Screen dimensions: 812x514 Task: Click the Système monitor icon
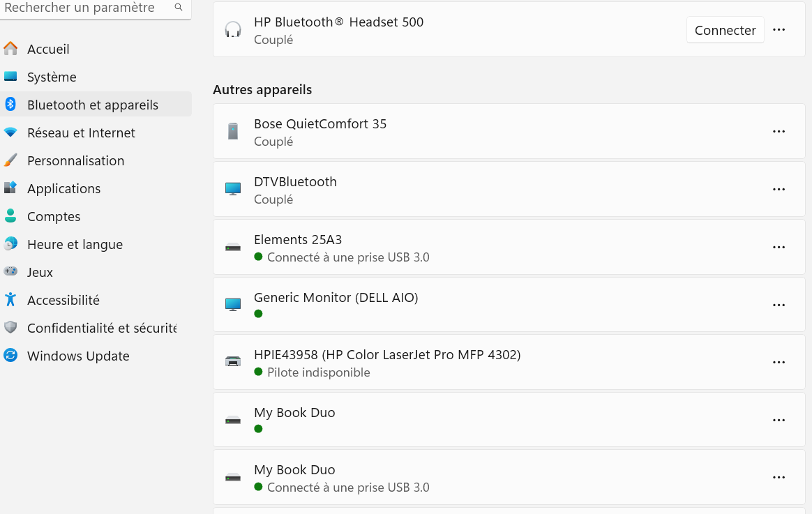tap(10, 77)
